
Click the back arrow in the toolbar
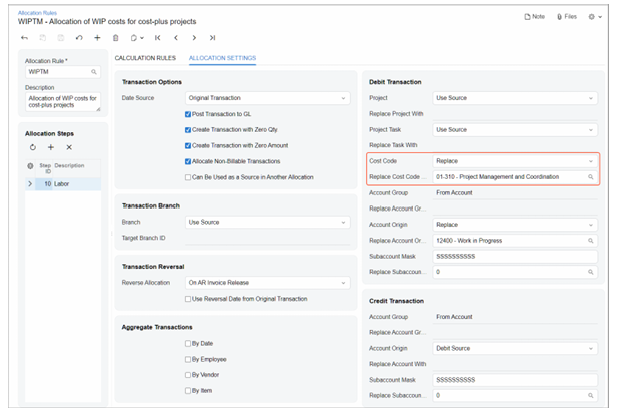coord(24,37)
